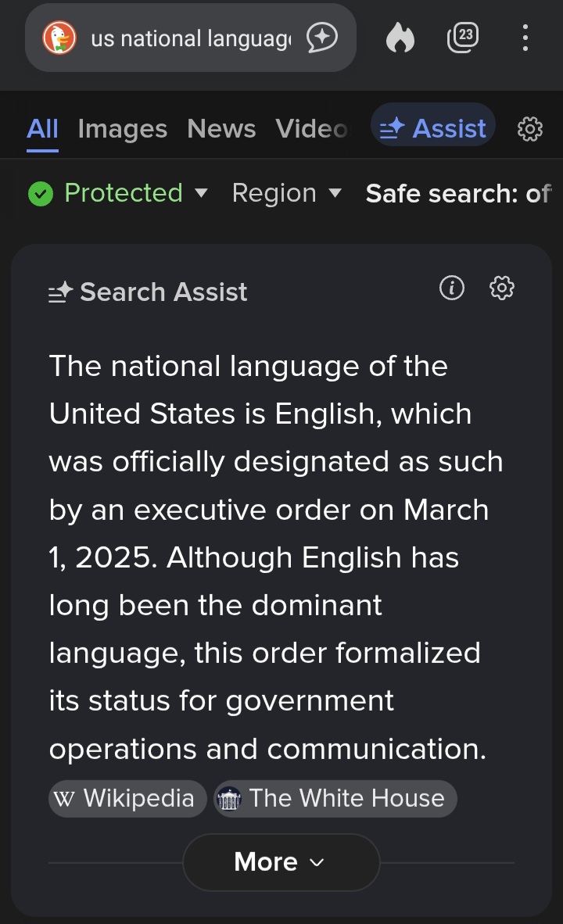Tap the Search Assist info icon
This screenshot has width=563, height=924.
(x=452, y=288)
